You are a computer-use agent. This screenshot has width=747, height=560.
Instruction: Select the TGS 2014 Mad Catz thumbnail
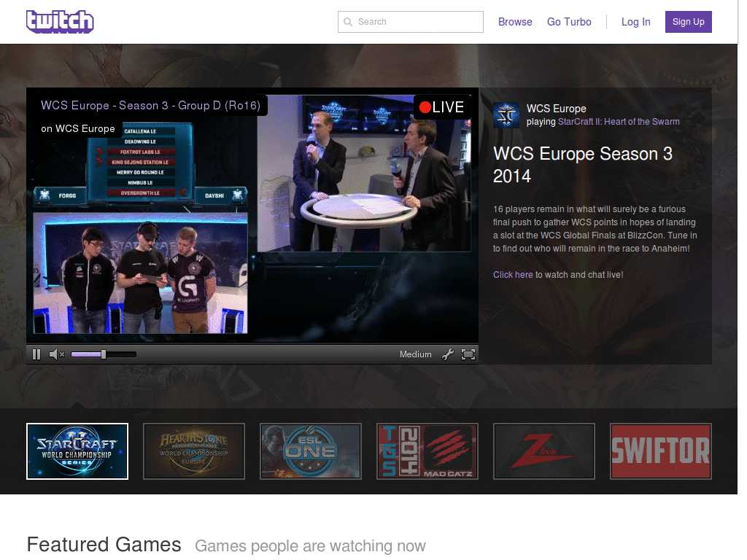click(427, 451)
